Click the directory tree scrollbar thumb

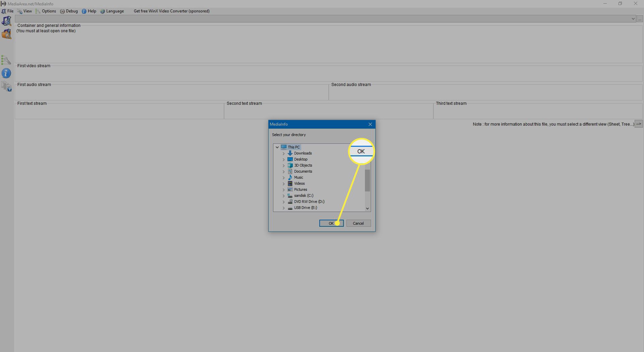367,180
